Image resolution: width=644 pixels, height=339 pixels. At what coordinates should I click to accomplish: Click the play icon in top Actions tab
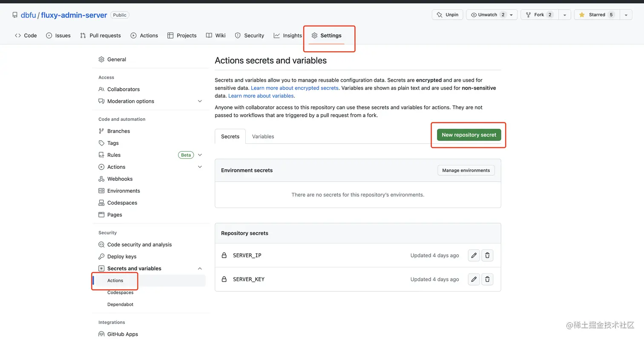(x=134, y=35)
